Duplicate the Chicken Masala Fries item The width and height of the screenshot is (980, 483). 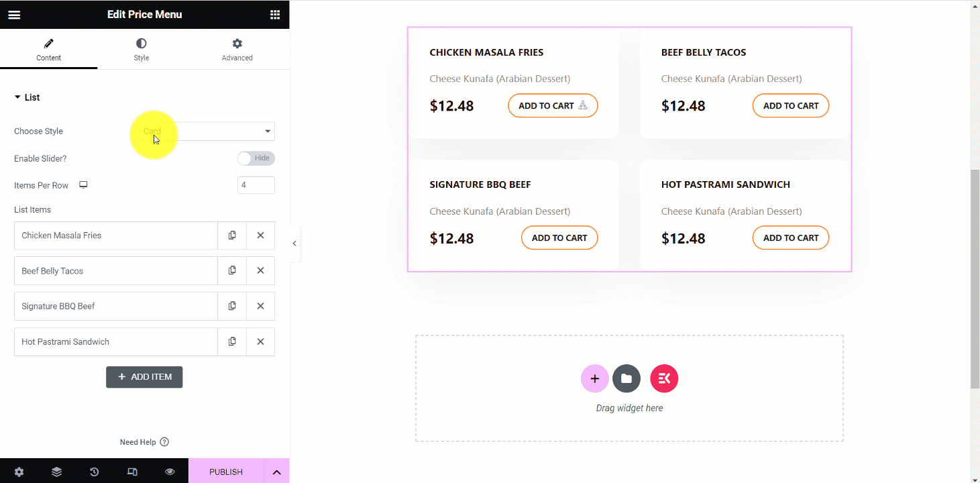click(232, 235)
